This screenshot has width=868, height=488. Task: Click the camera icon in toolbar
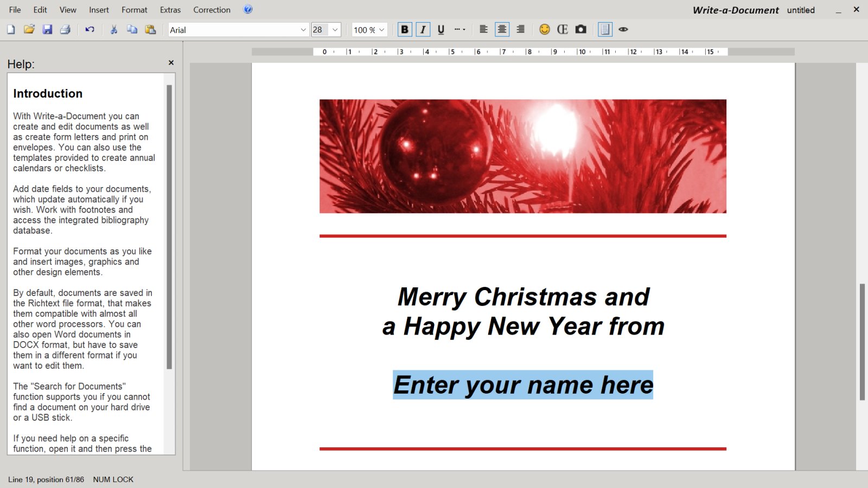click(581, 30)
